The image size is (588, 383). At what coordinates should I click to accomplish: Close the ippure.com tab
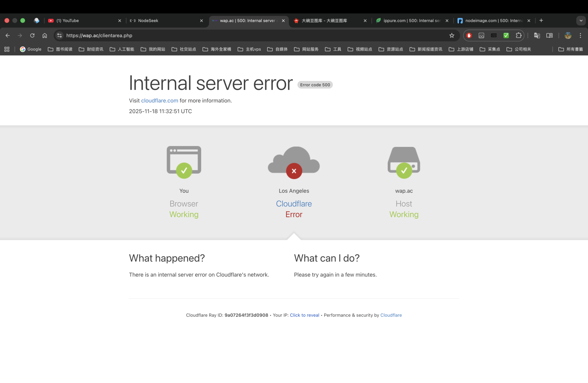(x=447, y=21)
